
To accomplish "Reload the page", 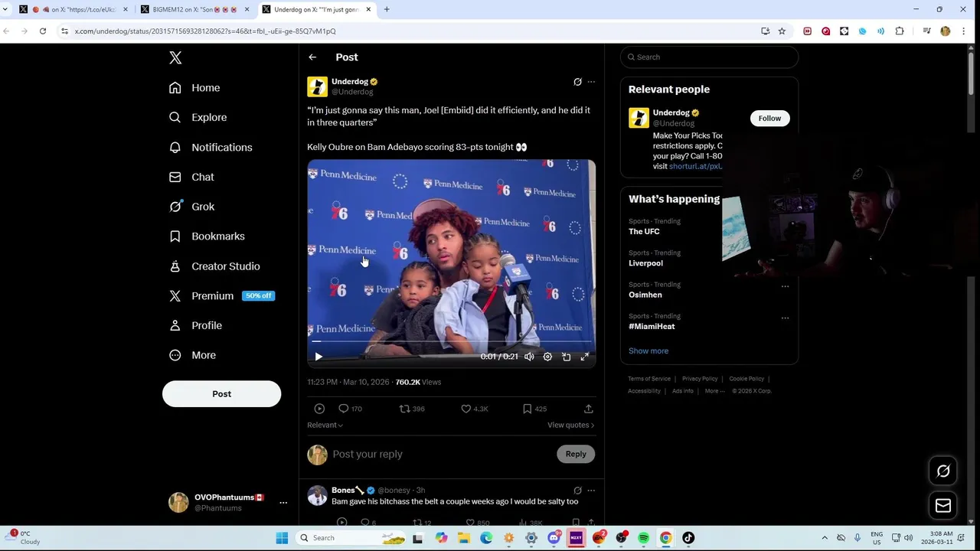I will pos(43,31).
